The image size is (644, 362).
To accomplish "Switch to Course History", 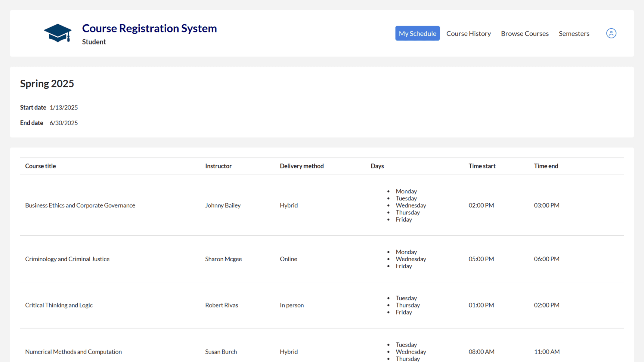I will coord(468,33).
